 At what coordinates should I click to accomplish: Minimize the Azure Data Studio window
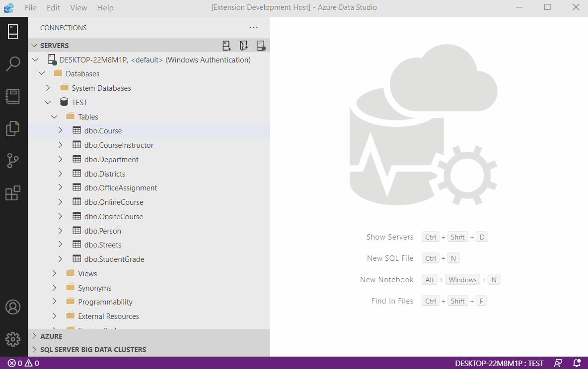[519, 7]
